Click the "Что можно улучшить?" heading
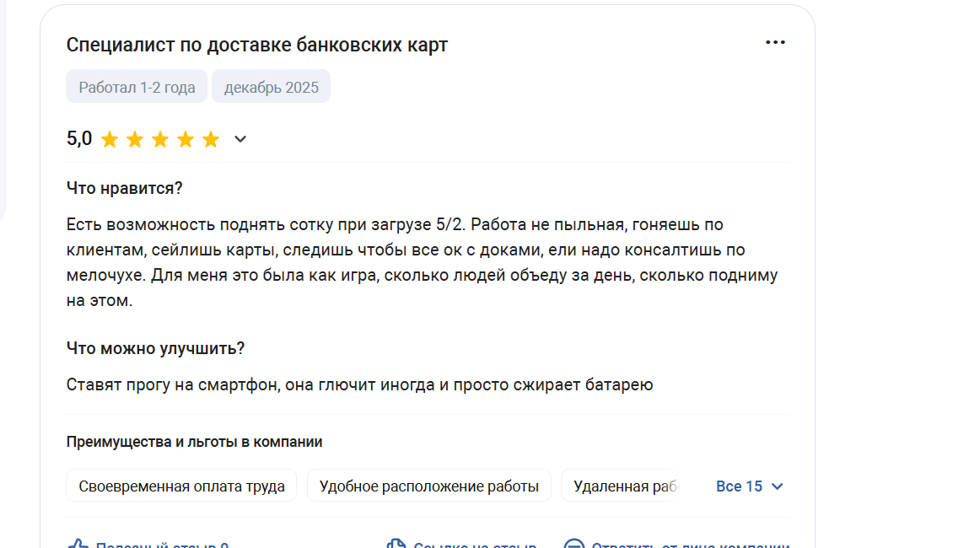 (155, 348)
